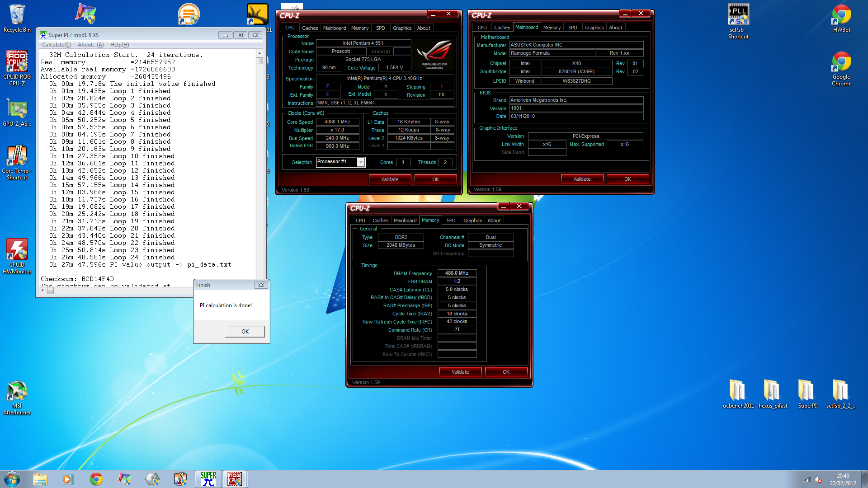Click the DRAM Frequency 480.0 MHz field
868x488 pixels.
(x=457, y=273)
